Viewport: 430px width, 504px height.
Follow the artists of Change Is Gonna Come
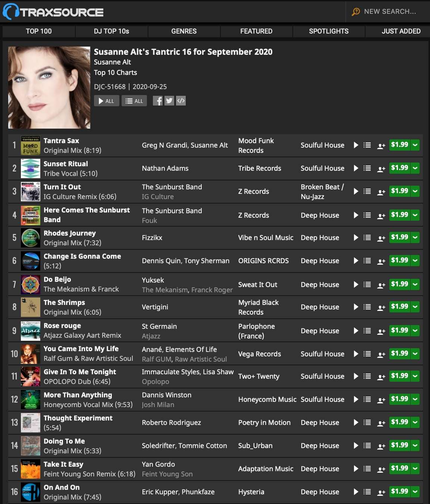click(381, 261)
